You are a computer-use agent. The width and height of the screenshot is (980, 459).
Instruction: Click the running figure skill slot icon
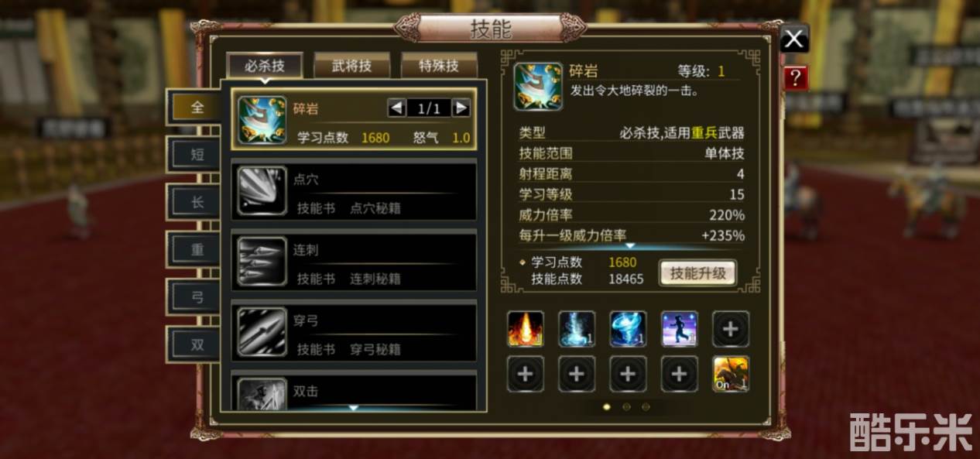tap(679, 329)
